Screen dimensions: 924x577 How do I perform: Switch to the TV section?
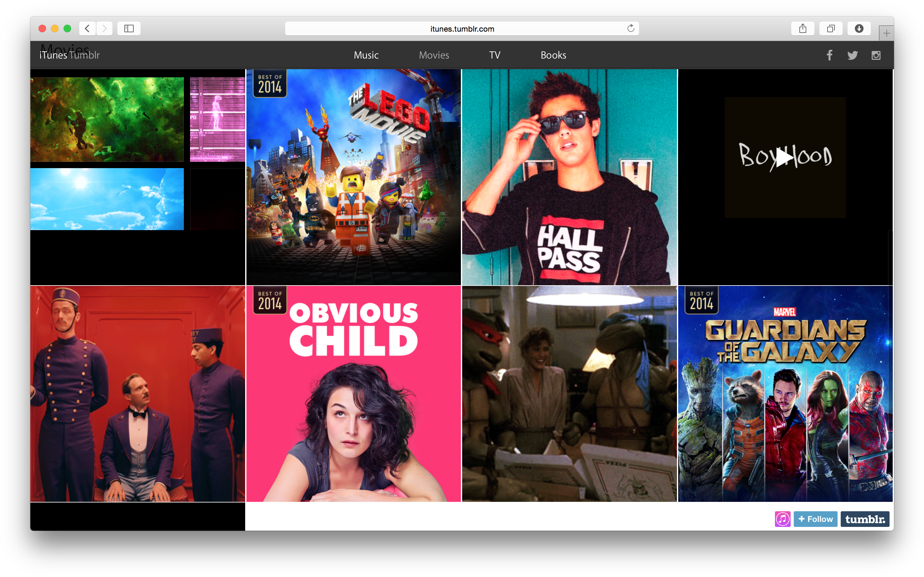(495, 55)
